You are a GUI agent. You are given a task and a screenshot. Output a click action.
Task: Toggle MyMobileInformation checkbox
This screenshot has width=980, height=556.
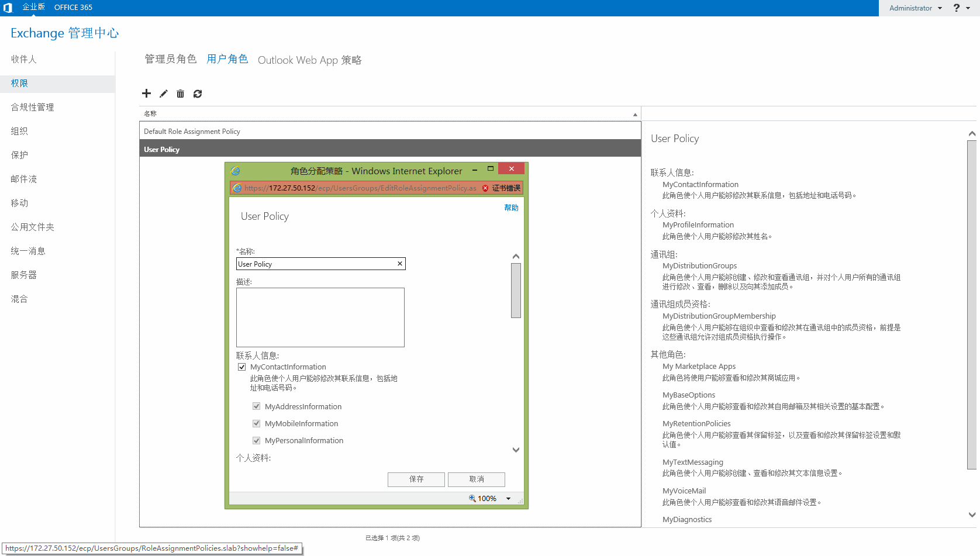(x=256, y=423)
